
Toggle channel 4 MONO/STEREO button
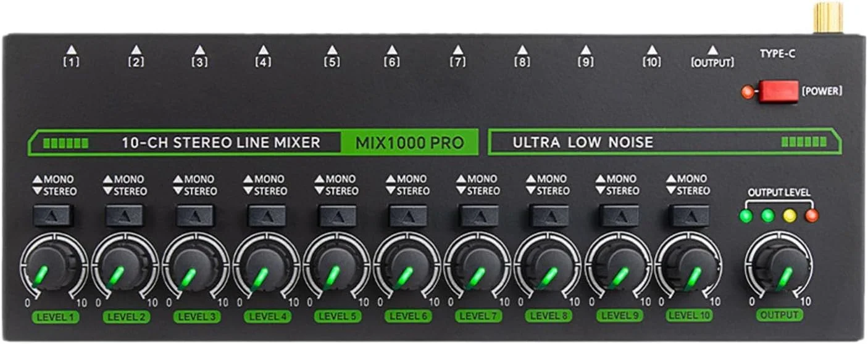tap(267, 216)
